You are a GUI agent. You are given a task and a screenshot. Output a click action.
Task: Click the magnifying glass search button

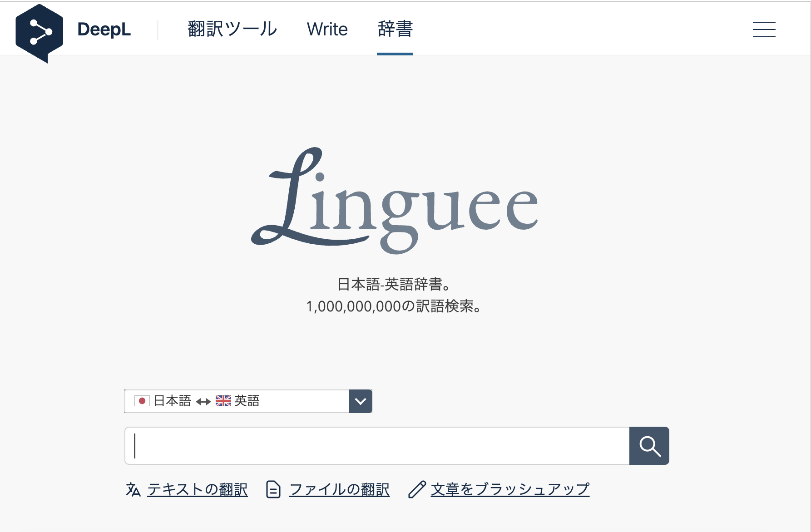[x=649, y=446]
